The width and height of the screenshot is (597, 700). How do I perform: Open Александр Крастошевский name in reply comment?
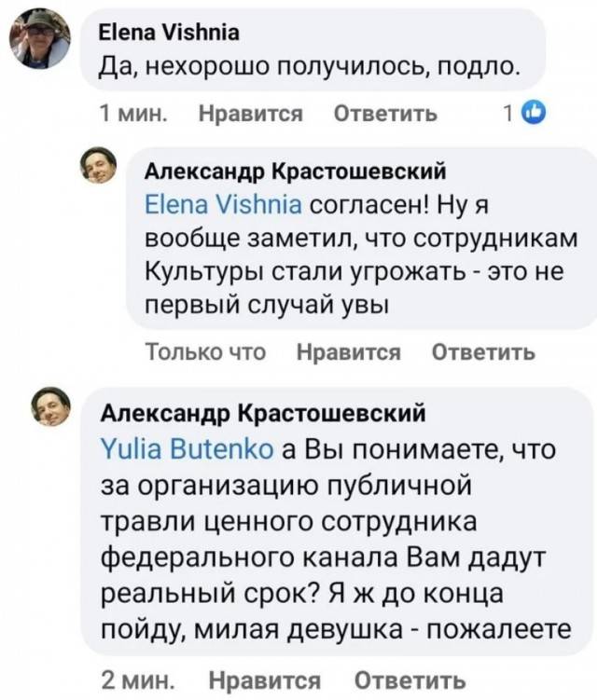coord(296,171)
